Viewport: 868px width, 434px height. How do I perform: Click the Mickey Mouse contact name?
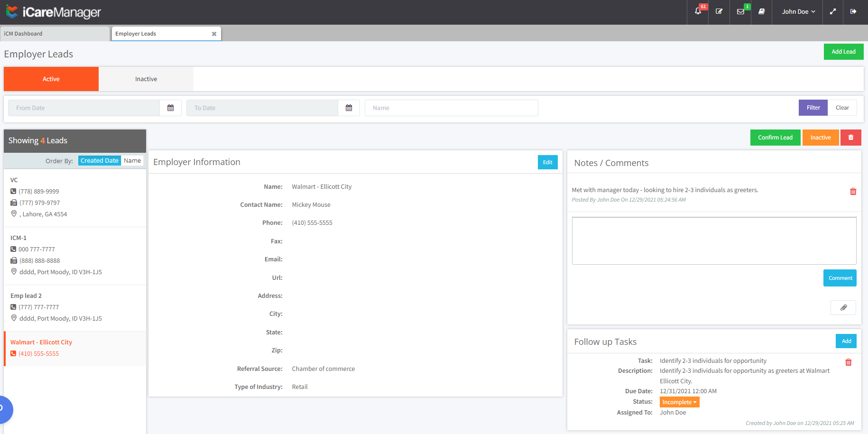[x=311, y=205]
